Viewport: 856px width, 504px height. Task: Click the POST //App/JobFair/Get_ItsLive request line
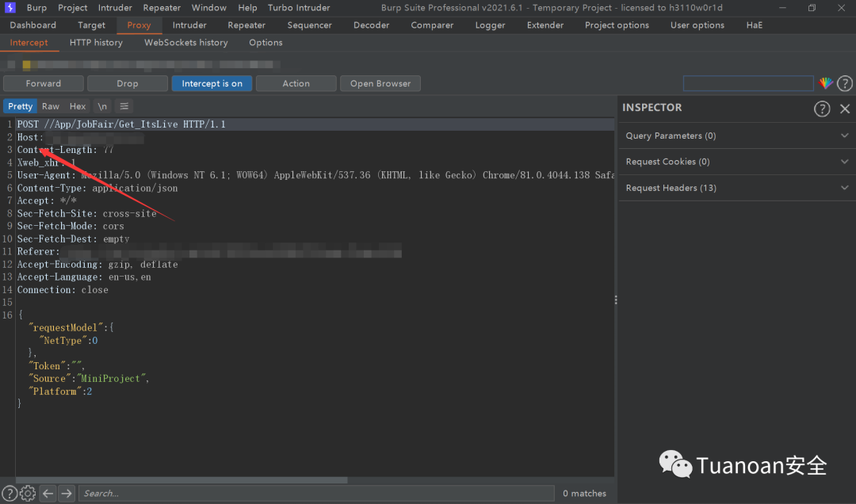click(x=121, y=124)
